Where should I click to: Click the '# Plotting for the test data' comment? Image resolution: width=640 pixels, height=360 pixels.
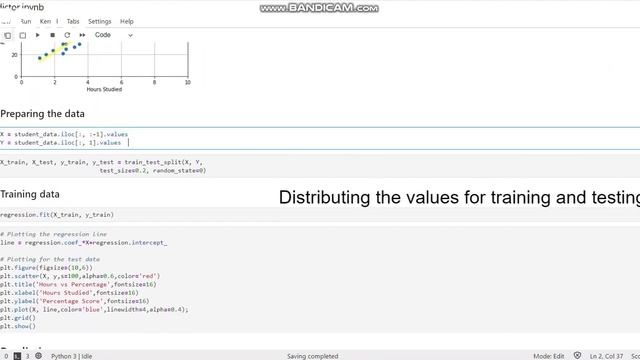[x=50, y=260]
